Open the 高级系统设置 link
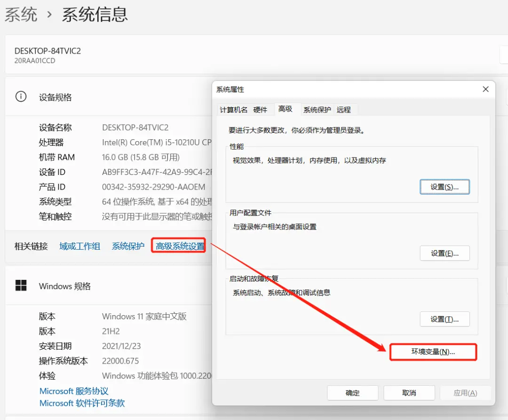This screenshot has width=508, height=420. [x=180, y=246]
